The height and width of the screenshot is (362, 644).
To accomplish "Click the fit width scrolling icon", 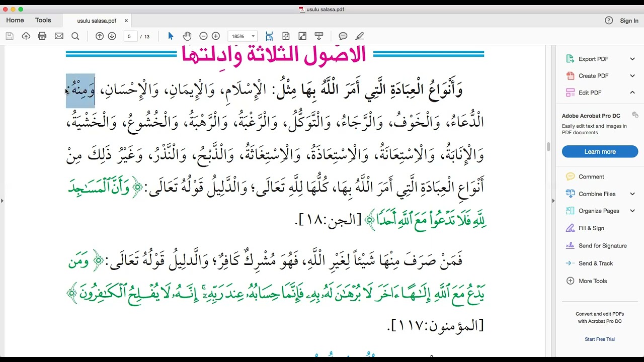I will click(269, 36).
